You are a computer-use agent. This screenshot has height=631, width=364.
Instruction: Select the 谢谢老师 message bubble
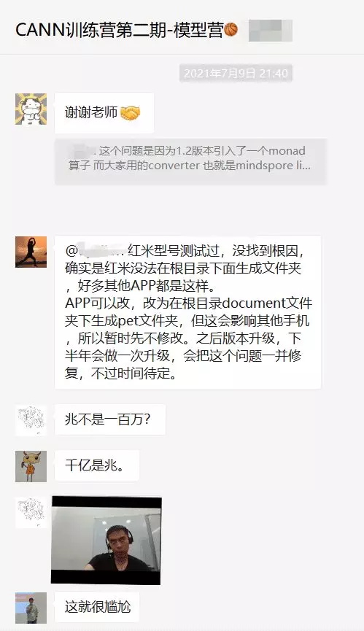(104, 113)
